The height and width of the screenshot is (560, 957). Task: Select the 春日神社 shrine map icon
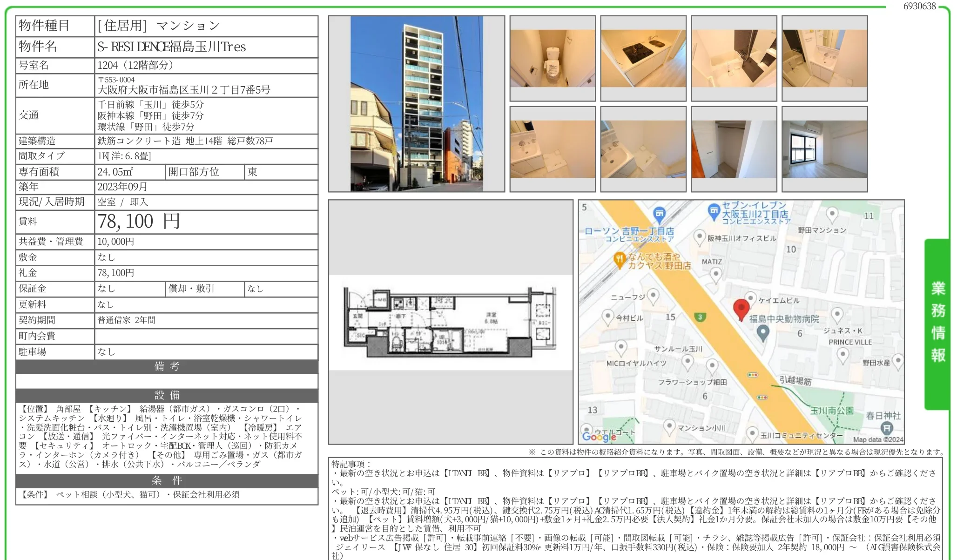click(887, 428)
